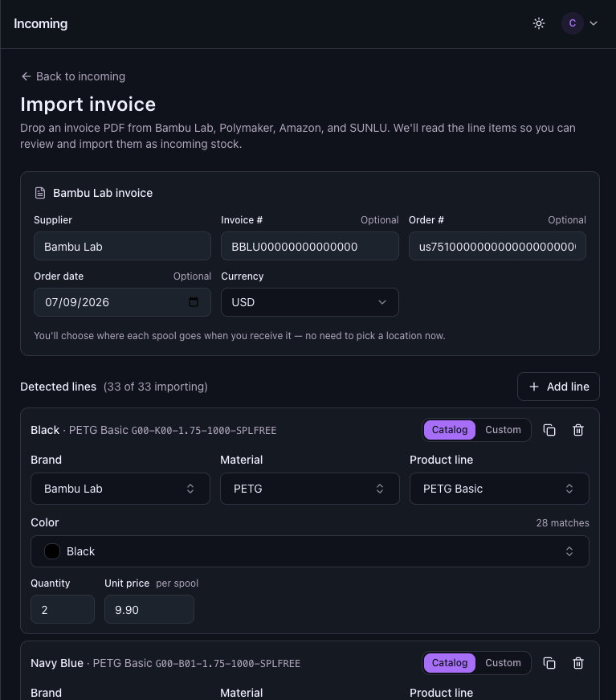Viewport: 616px width, 700px height.
Task: Edit the Quantity field showing 2
Action: 63,609
